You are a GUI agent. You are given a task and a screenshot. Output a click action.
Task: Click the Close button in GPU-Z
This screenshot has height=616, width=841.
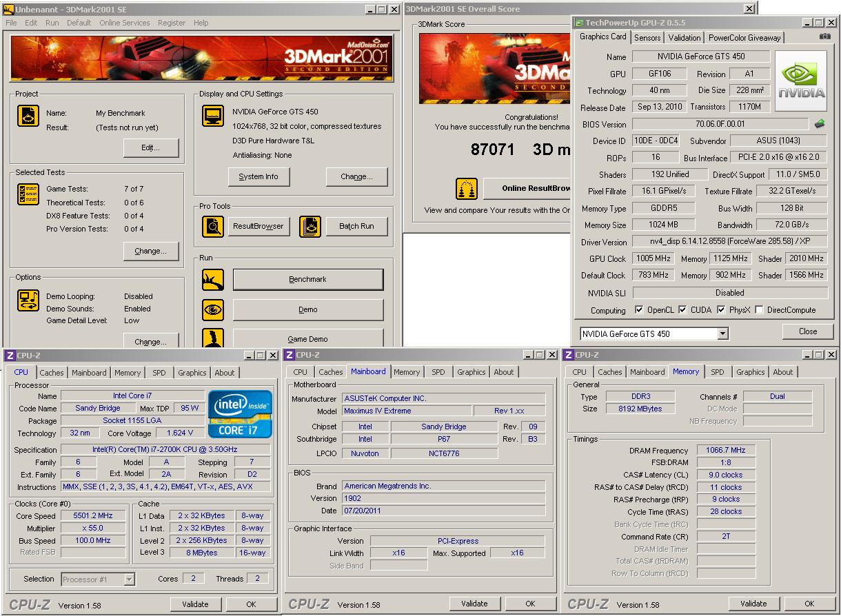(x=808, y=331)
